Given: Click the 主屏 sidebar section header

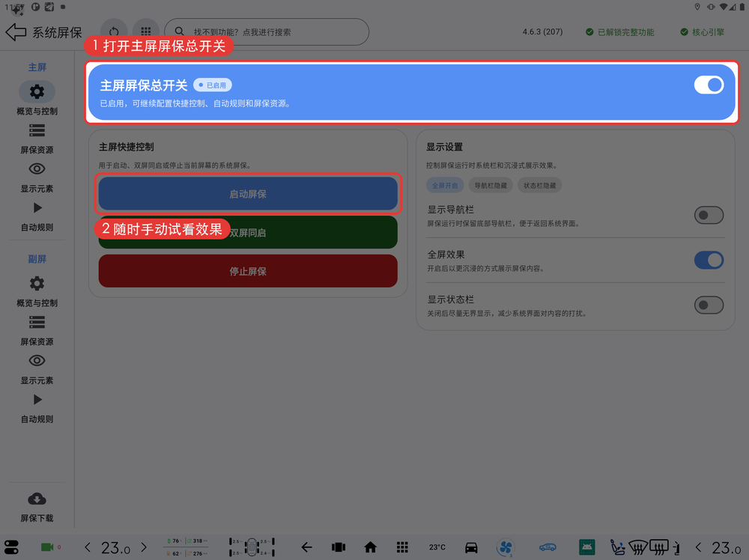Looking at the screenshot, I should [x=37, y=67].
